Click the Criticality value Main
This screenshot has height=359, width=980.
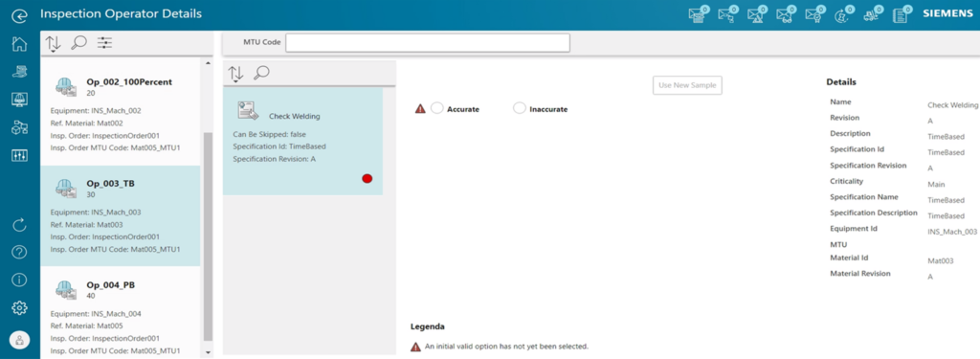(x=936, y=184)
